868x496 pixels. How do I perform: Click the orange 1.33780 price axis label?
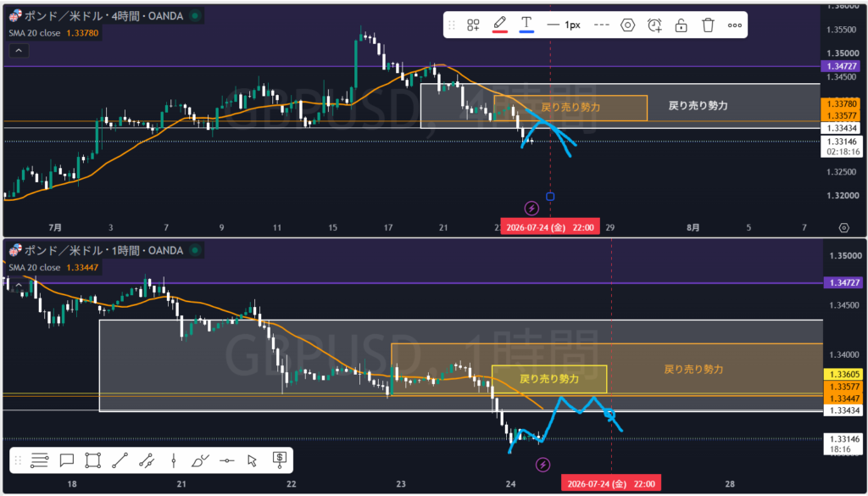(843, 104)
